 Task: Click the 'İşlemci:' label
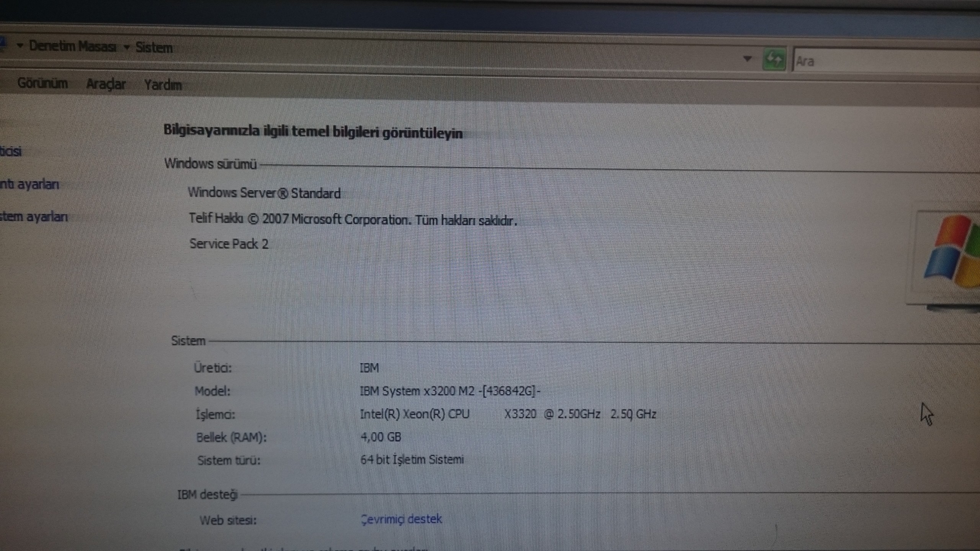click(x=216, y=414)
